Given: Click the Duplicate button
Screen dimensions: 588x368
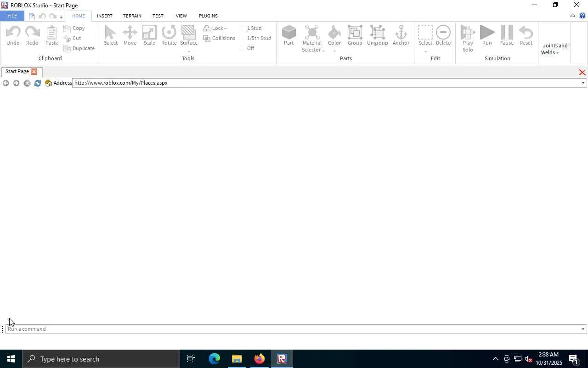Looking at the screenshot, I should [79, 48].
